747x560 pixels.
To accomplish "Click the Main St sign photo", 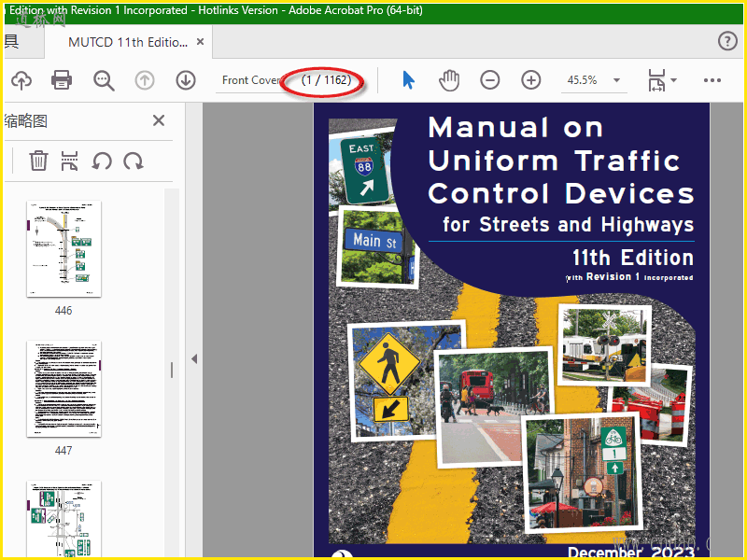I will [x=377, y=247].
